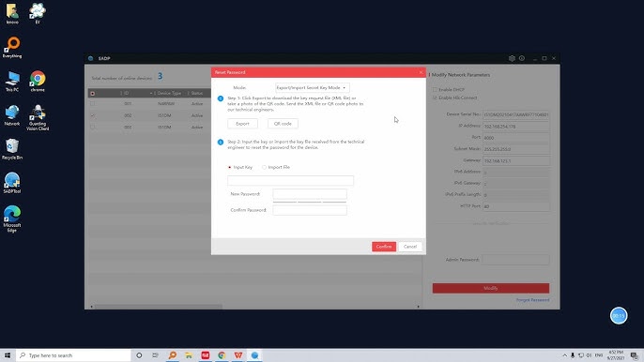The width and height of the screenshot is (644, 362).
Task: Show hidden system tray icons
Action: click(x=565, y=355)
